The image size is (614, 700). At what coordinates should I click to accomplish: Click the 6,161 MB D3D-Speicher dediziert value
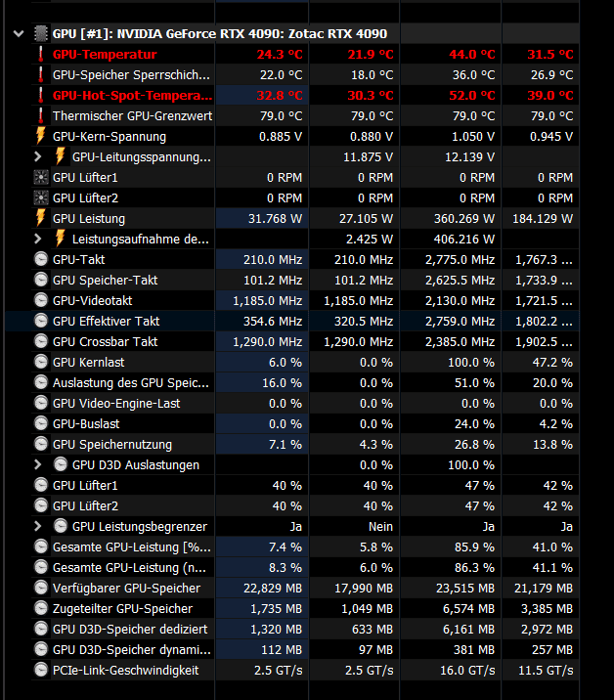(x=469, y=630)
